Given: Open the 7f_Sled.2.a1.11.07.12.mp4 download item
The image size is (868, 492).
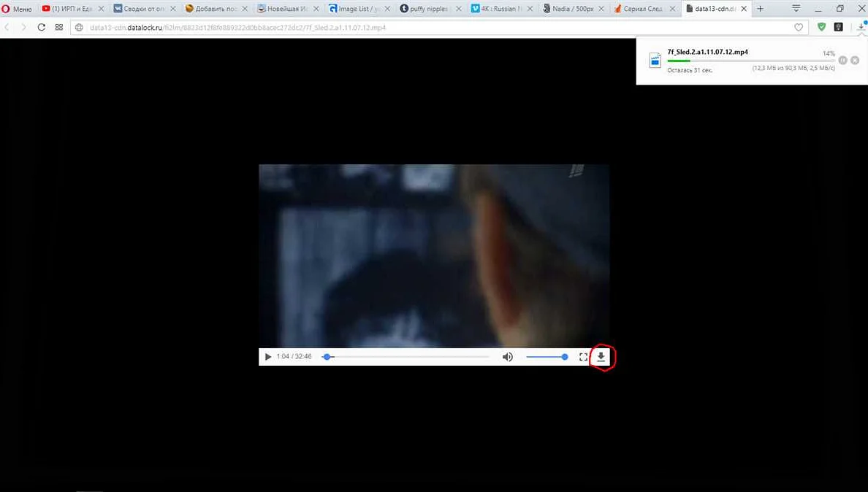Looking at the screenshot, I should pos(707,53).
